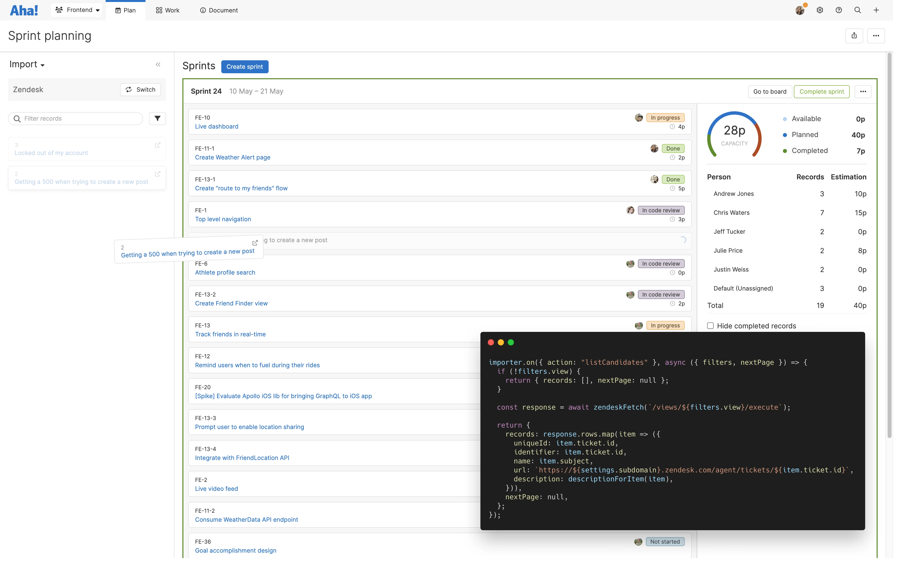
Task: Click the Create sprint button
Action: pos(244,67)
